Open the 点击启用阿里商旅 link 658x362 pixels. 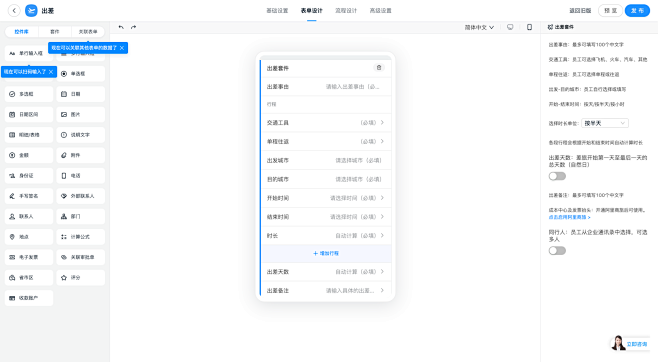[x=569, y=217]
